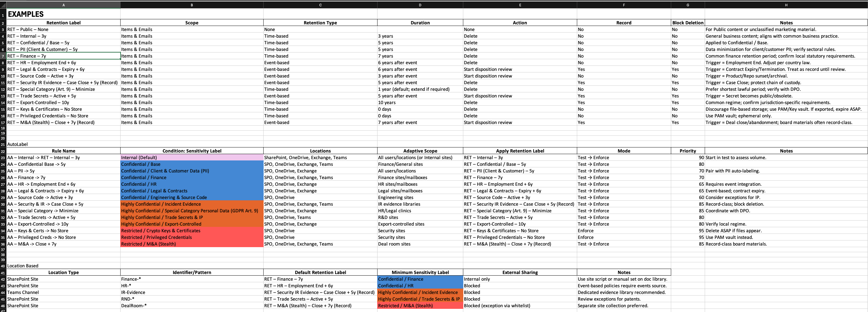The width and height of the screenshot is (868, 312).
Task: Click the 'RET – Public – None' cell
Action: click(x=63, y=30)
